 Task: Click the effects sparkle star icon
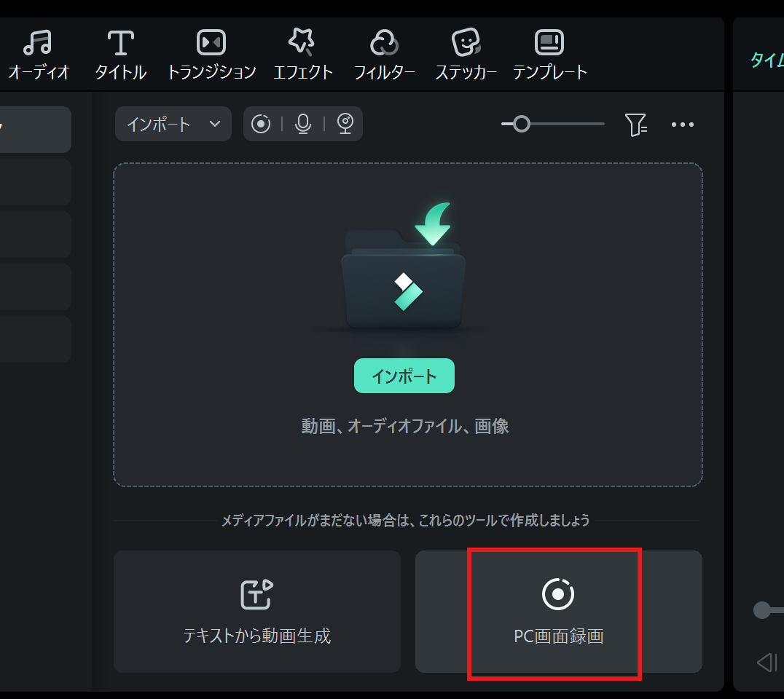[x=302, y=42]
